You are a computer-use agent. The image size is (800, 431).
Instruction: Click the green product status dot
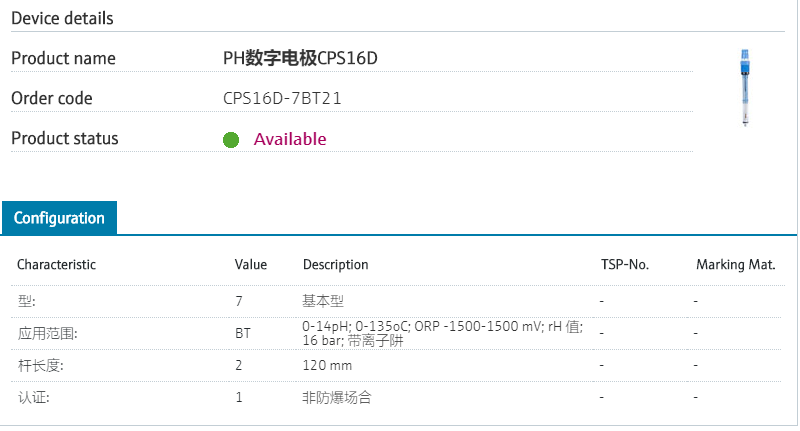point(231,140)
